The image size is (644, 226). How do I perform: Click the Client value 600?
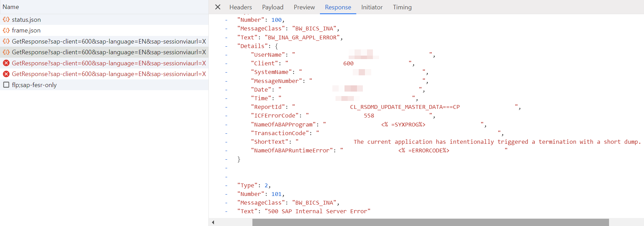(x=348, y=64)
